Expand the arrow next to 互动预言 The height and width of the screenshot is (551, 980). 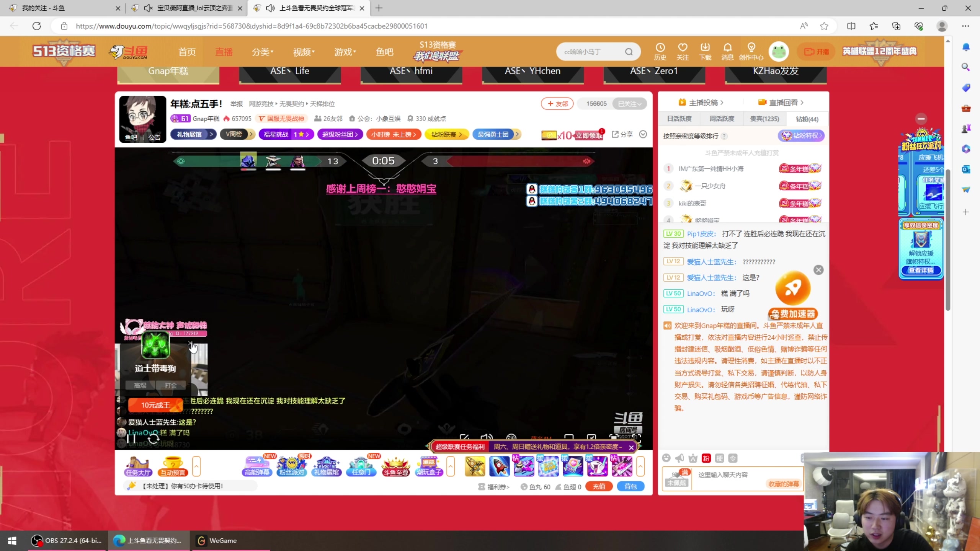pyautogui.click(x=196, y=466)
